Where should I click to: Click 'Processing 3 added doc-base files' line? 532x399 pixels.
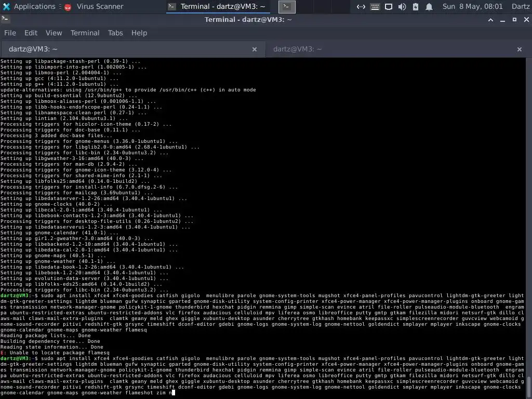(56, 136)
